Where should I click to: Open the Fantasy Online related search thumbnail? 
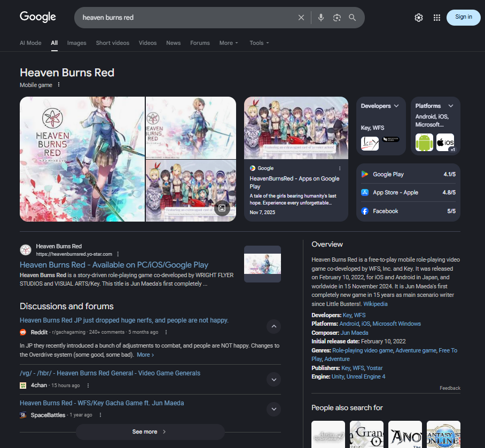(x=443, y=434)
